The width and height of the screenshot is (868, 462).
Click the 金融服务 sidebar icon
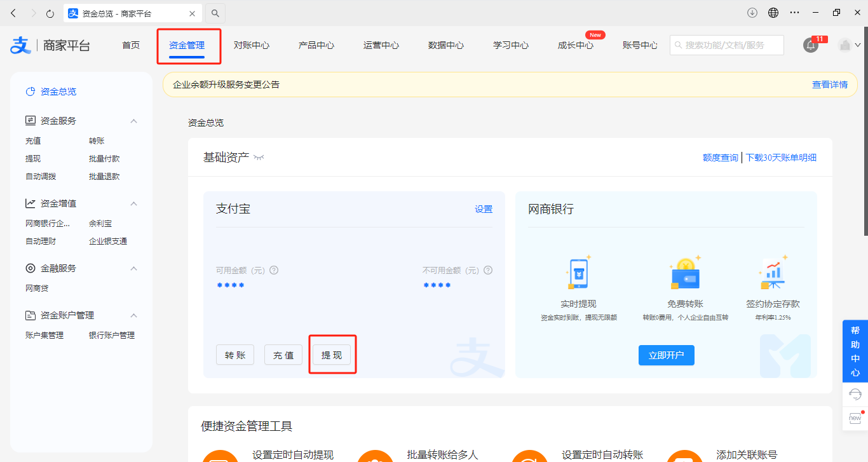click(30, 268)
